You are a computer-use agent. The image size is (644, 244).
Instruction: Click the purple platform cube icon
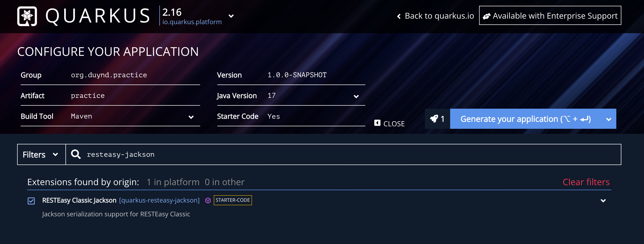click(x=208, y=200)
